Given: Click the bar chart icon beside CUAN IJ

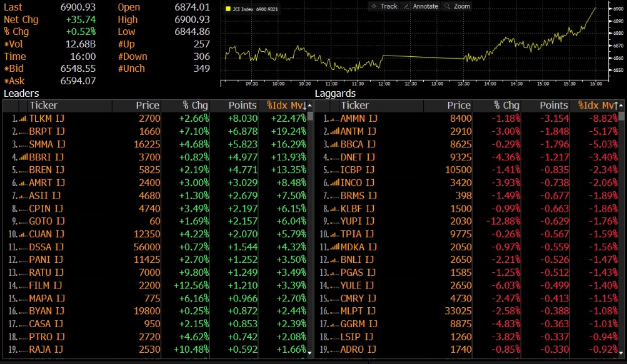Looking at the screenshot, I should click(x=23, y=234).
